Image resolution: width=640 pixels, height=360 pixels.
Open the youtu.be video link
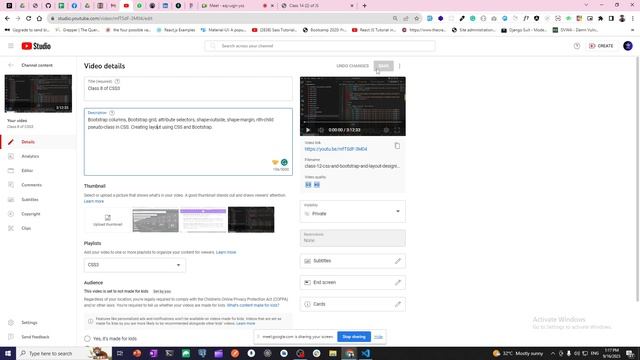336,149
